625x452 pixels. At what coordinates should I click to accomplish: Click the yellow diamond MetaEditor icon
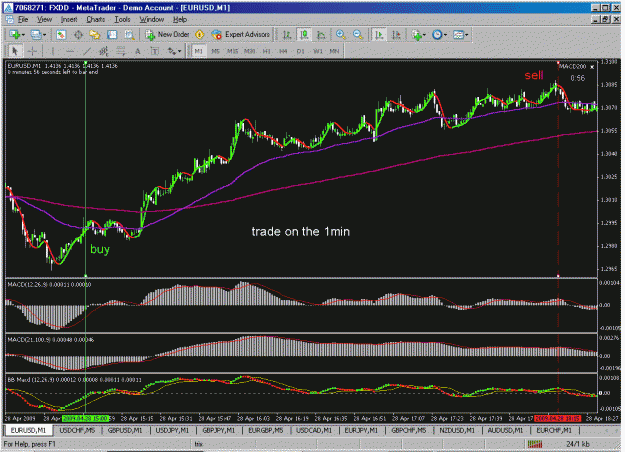[199, 35]
